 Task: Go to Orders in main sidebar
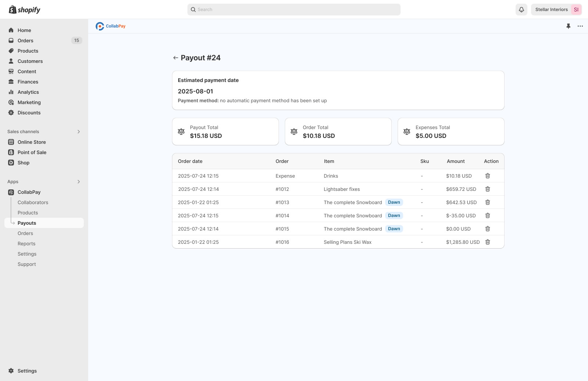tap(25, 40)
